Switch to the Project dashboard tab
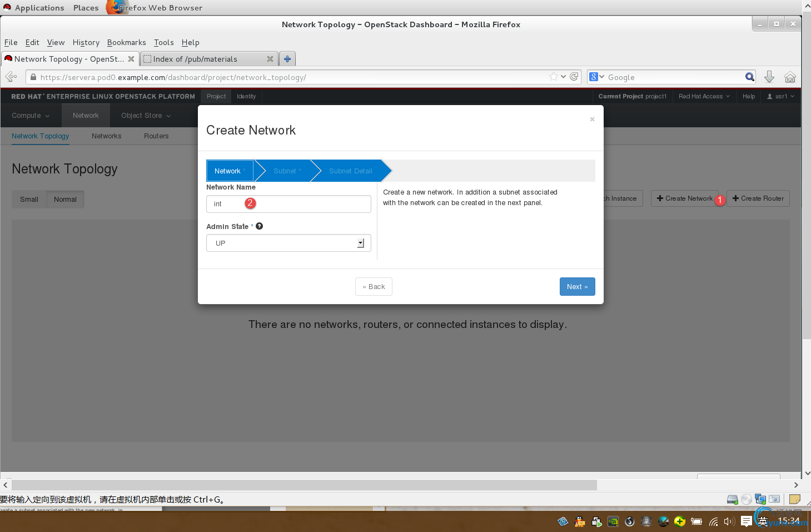This screenshot has width=811, height=532. click(216, 96)
